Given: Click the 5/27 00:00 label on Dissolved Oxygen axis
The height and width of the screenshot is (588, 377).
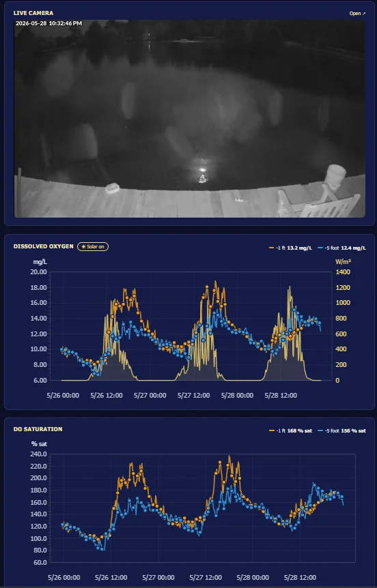Looking at the screenshot, I should pos(150,395).
